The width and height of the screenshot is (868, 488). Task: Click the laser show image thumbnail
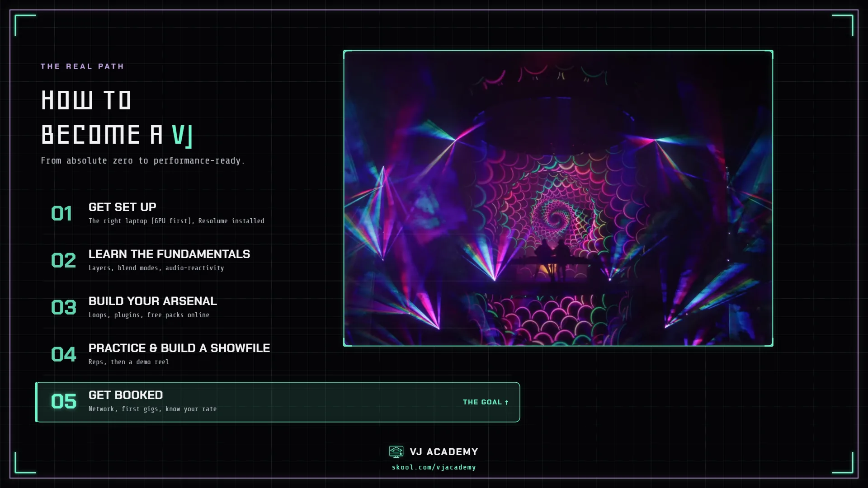coord(558,198)
